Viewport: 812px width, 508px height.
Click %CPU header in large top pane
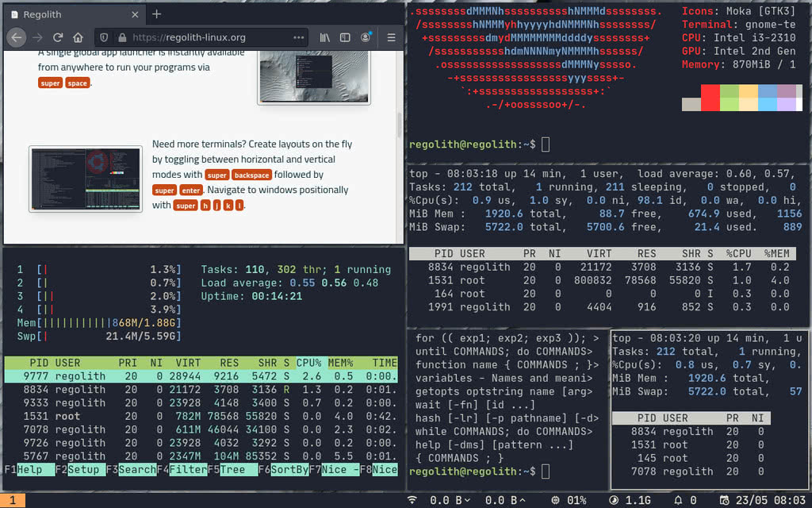(738, 253)
